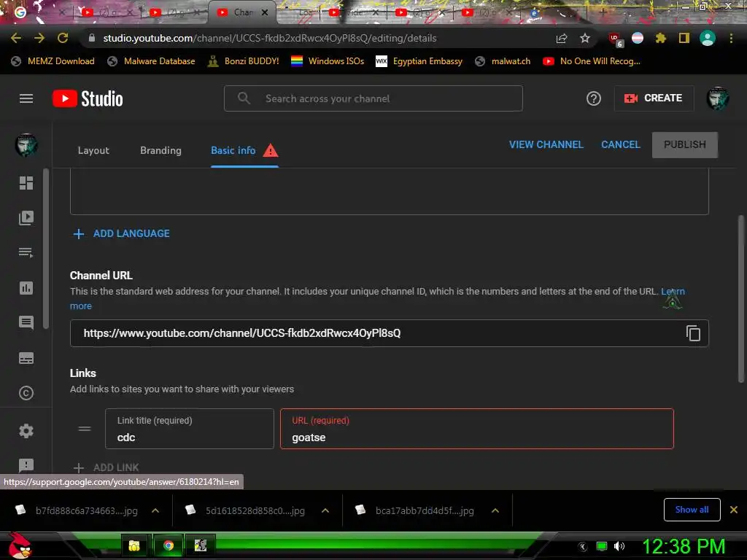Open the Malware Database bookmark
747x560 pixels.
click(x=152, y=61)
